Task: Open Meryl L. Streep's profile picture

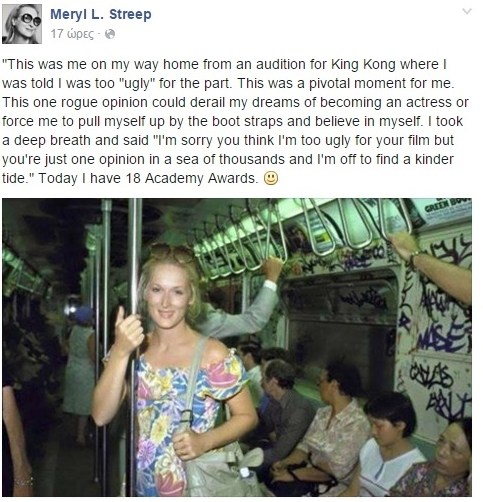Action: click(22, 24)
